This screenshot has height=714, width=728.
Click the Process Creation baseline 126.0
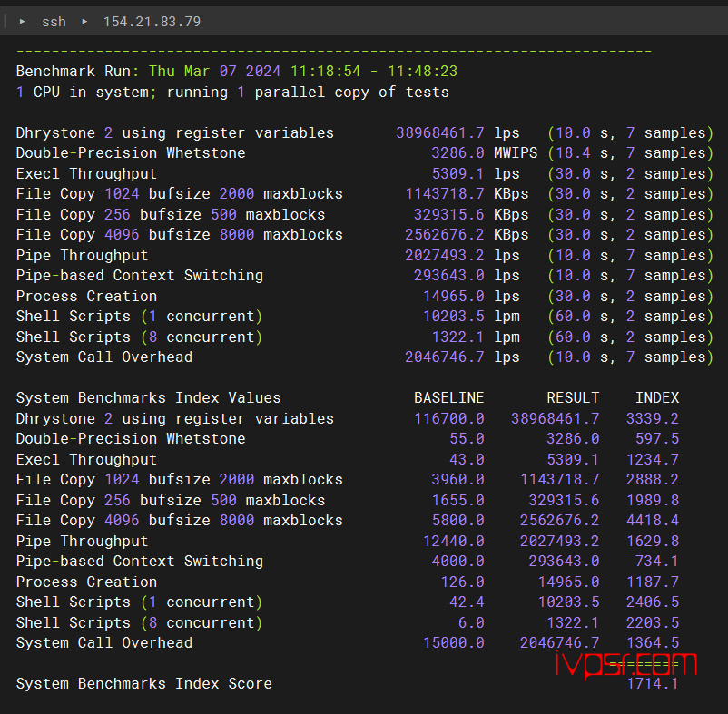point(462,582)
